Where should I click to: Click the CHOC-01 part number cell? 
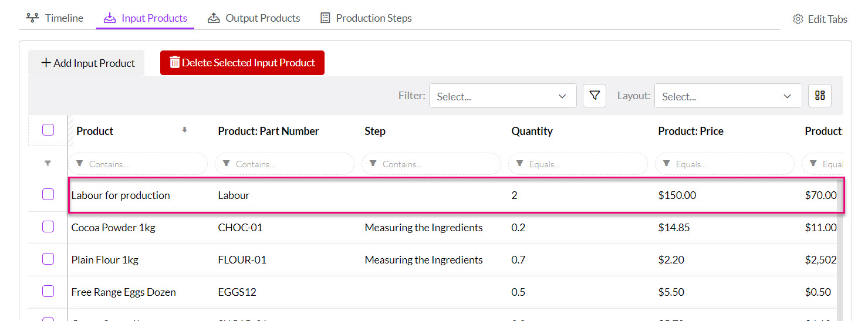point(240,228)
